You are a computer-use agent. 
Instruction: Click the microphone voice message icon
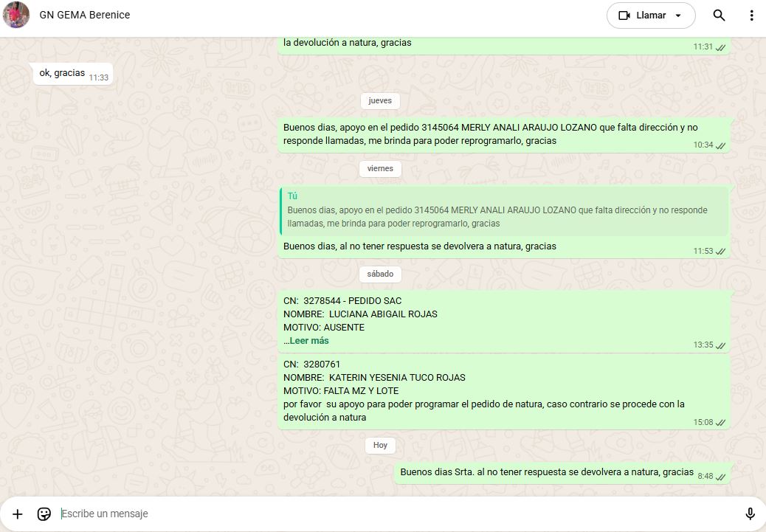click(x=750, y=514)
